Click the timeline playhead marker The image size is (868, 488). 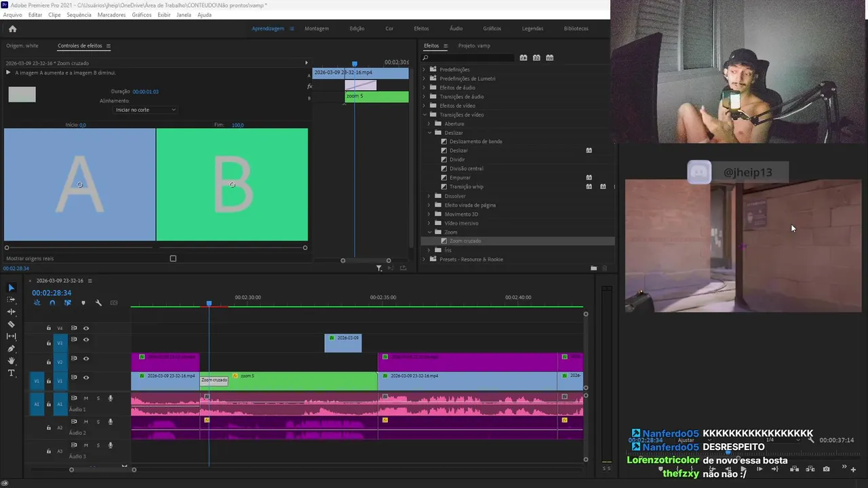pos(209,304)
